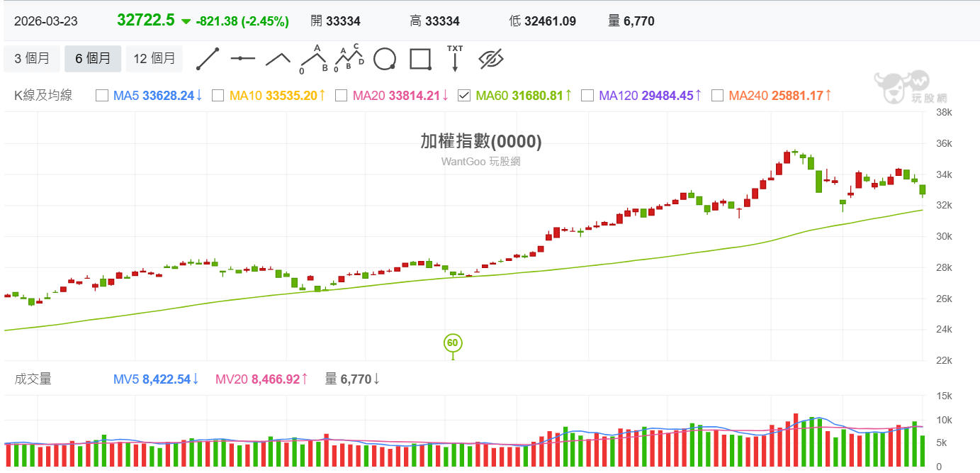Enable the MA240 moving average checkbox
The width and height of the screenshot is (980, 473).
(717, 95)
